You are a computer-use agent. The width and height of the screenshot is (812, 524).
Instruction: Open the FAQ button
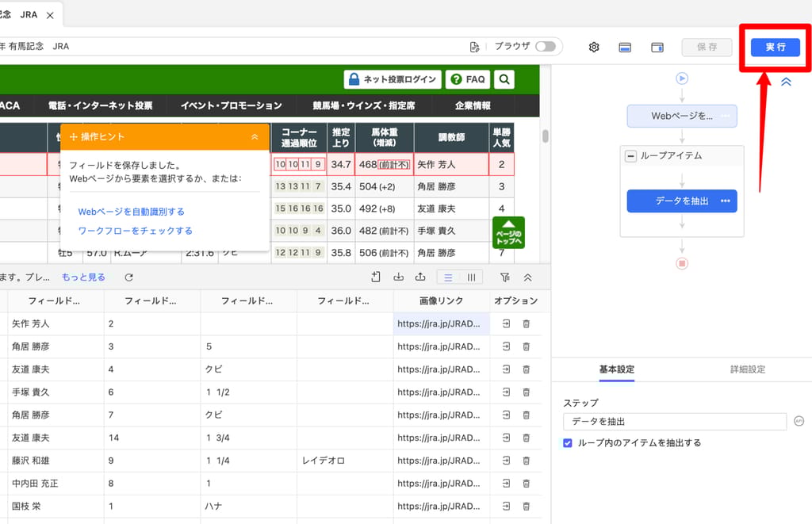click(x=468, y=79)
